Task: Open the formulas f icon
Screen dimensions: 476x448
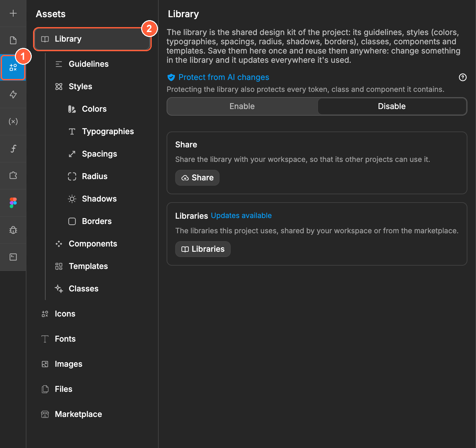Action: pyautogui.click(x=13, y=149)
